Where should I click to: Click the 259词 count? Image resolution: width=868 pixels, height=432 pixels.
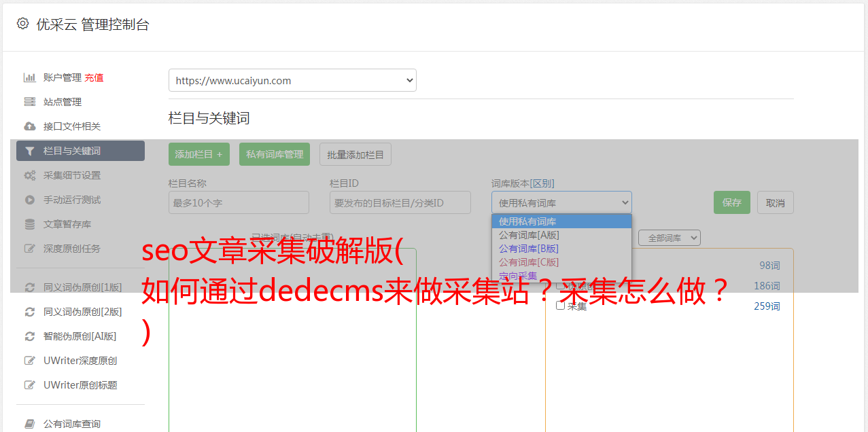tap(767, 306)
